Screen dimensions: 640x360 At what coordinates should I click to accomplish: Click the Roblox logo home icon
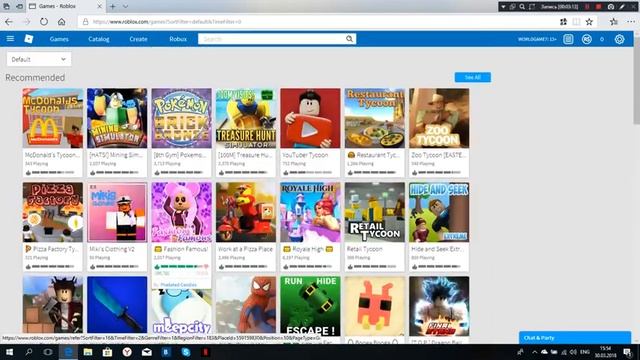29,39
